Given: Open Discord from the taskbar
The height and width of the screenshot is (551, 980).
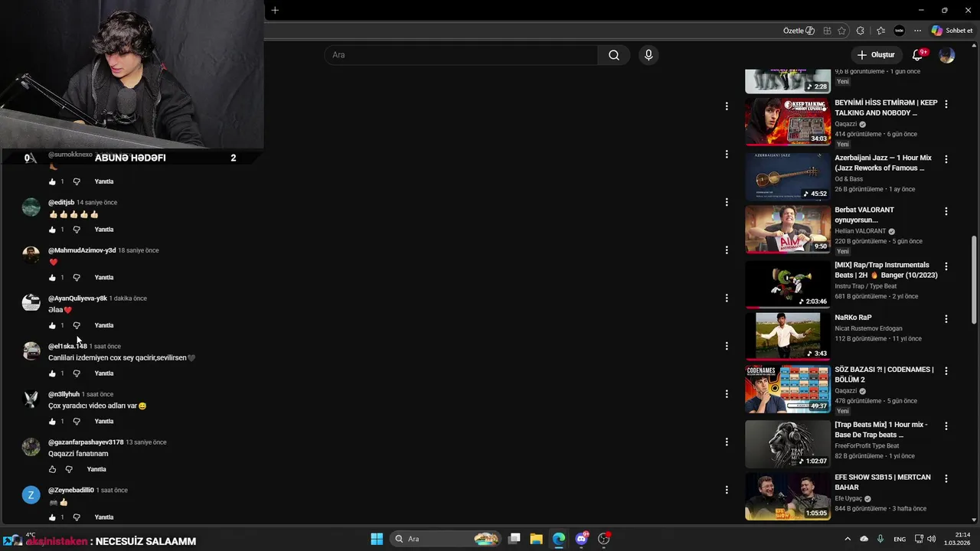Looking at the screenshot, I should tap(581, 539).
